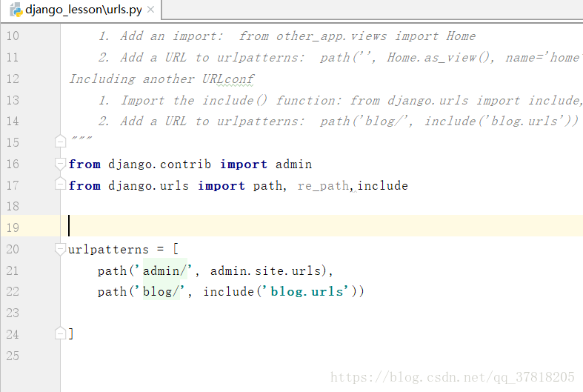
Task: Click the URLconf word in the docstring
Action: pyautogui.click(x=228, y=79)
